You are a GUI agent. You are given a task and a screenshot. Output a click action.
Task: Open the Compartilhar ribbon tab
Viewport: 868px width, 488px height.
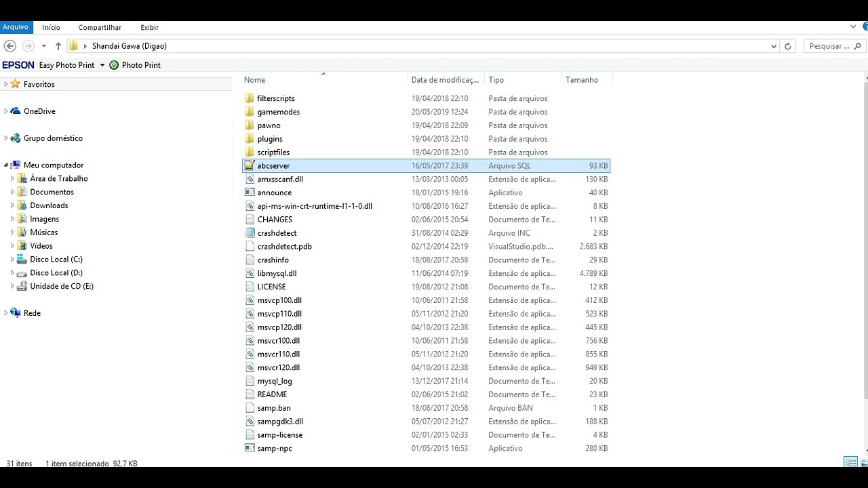coord(100,27)
